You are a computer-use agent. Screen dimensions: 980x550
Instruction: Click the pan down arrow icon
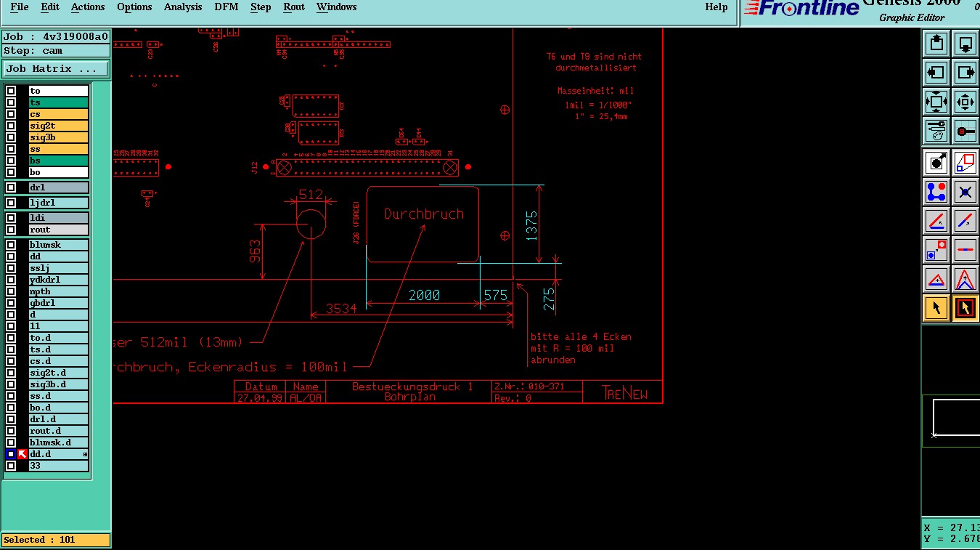(x=965, y=44)
